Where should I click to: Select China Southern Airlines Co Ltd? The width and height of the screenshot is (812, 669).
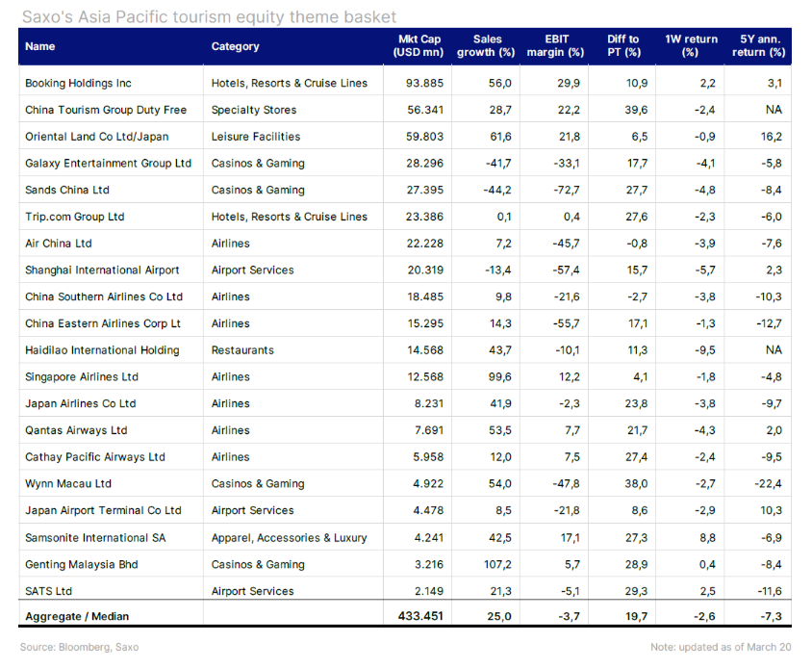click(104, 296)
